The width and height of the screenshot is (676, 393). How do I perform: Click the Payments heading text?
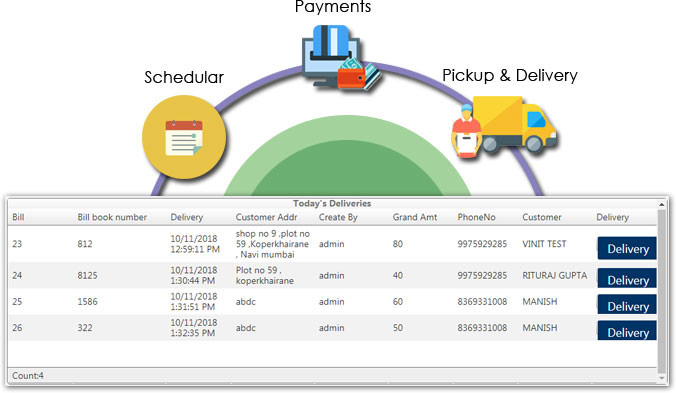pyautogui.click(x=333, y=7)
